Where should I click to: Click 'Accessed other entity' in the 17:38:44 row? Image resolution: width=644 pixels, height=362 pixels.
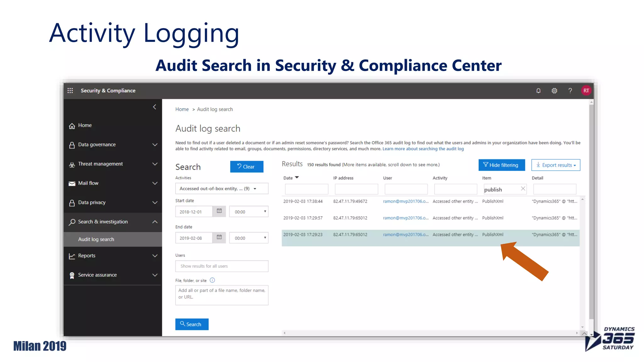point(455,201)
